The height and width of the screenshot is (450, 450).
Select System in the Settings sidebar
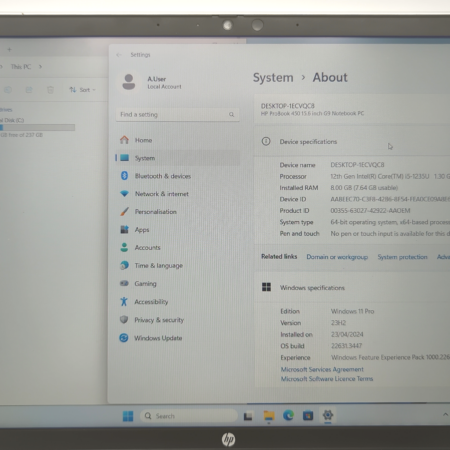click(x=178, y=158)
